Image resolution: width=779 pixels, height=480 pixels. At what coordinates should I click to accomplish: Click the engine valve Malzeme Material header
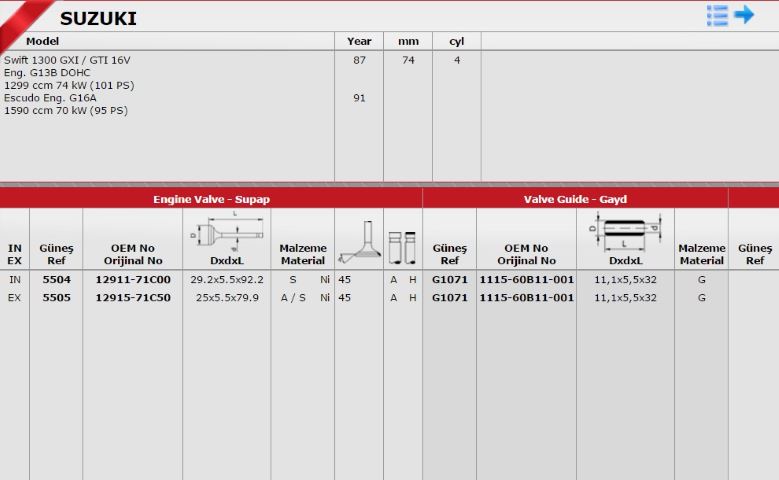tap(303, 254)
